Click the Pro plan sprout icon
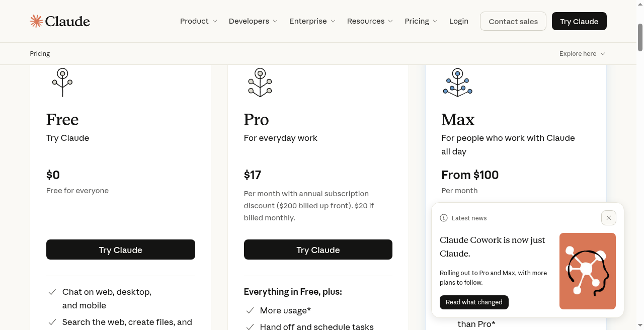Image resolution: width=644 pixels, height=330 pixels. 260,82
